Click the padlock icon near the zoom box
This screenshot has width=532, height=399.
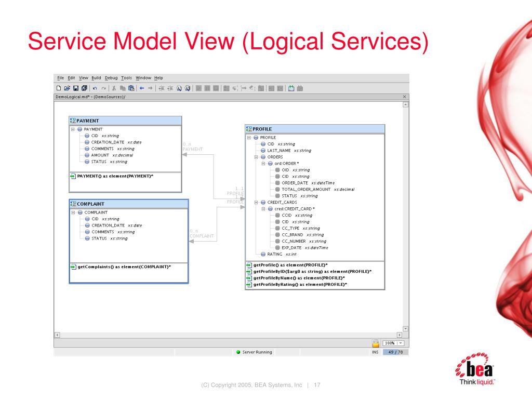pyautogui.click(x=376, y=343)
